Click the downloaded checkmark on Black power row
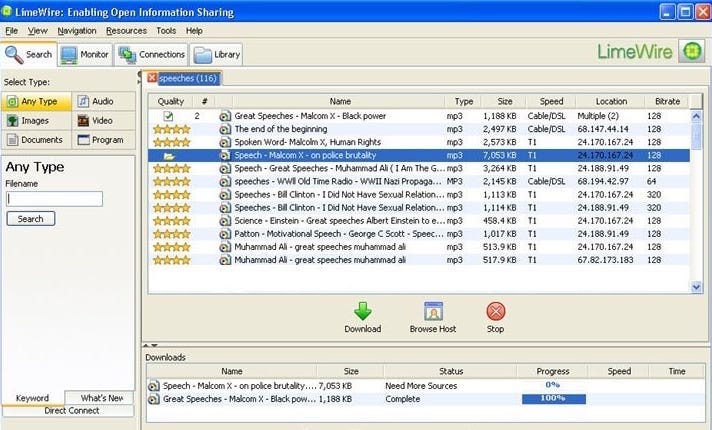 [168, 116]
